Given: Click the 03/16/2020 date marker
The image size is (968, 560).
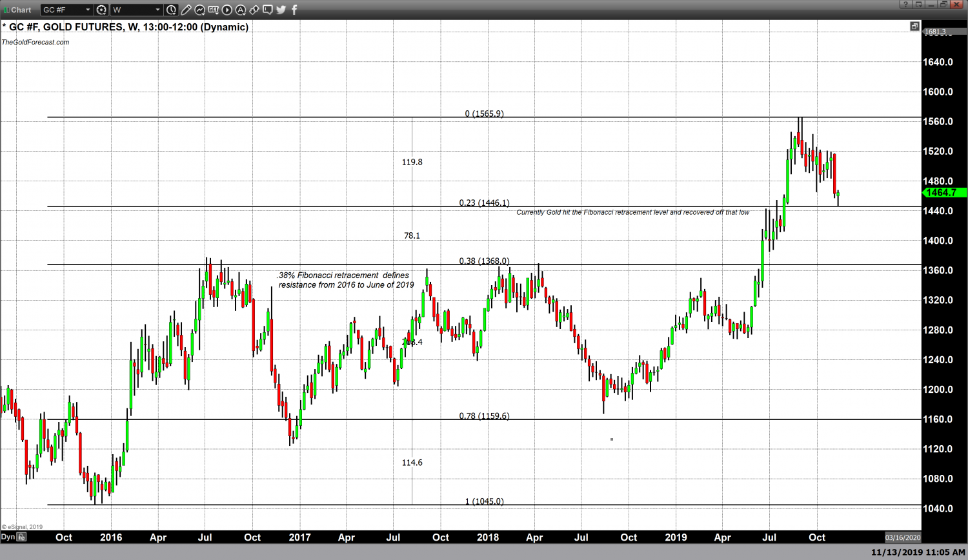Looking at the screenshot, I should point(902,537).
